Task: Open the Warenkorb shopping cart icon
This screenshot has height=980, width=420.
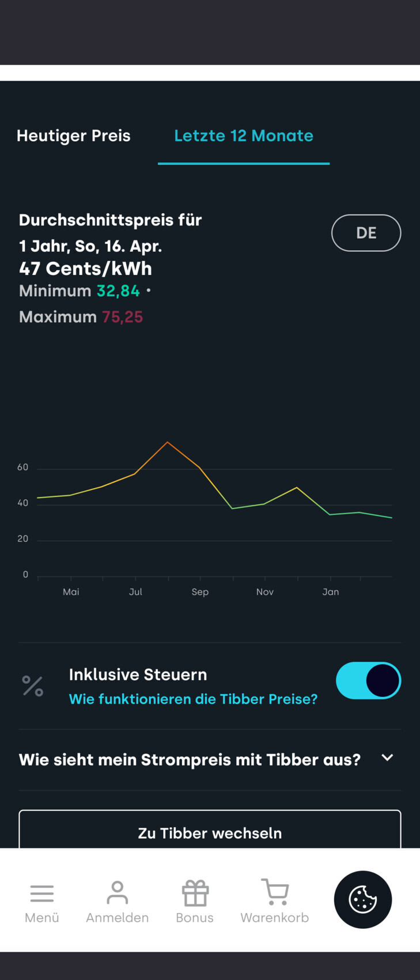Action: pos(275,892)
